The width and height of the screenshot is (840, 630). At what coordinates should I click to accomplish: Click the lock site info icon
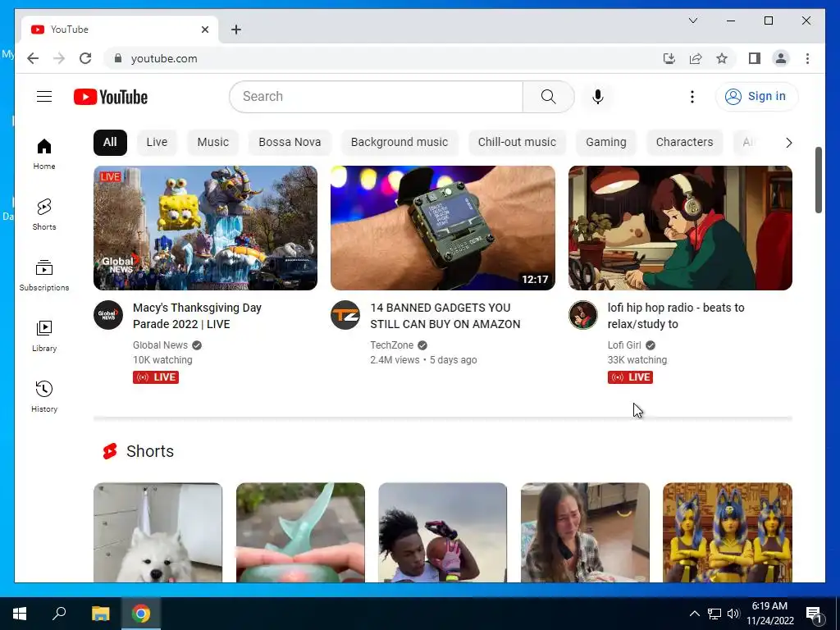(x=118, y=58)
